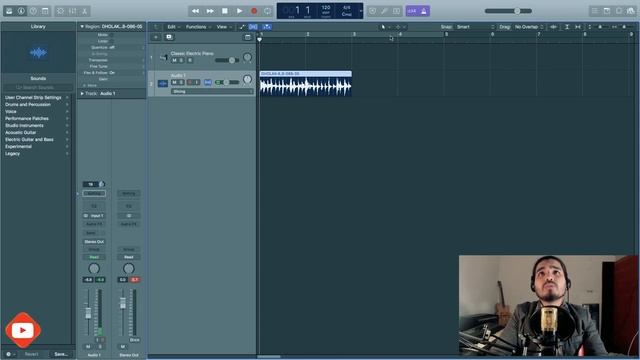Toggle the Library button in control bar
The width and height of the screenshot is (640, 360).
point(9,11)
